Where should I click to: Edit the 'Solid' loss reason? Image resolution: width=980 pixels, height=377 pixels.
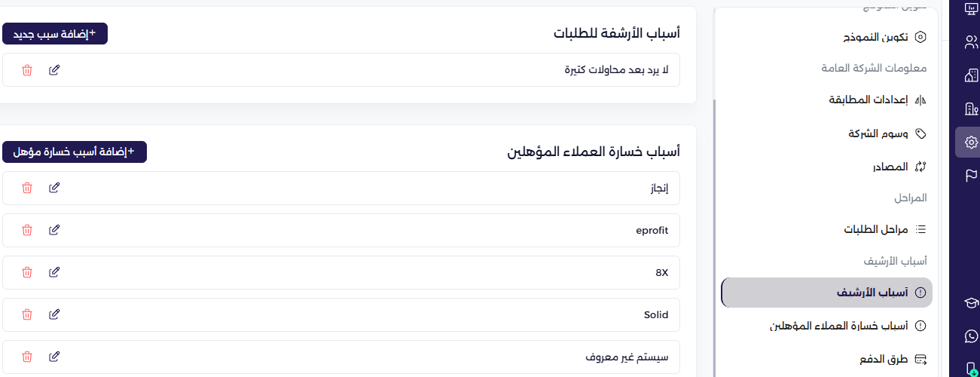(x=54, y=314)
